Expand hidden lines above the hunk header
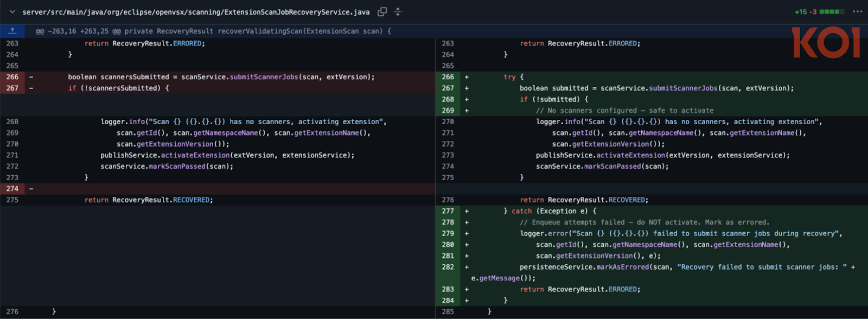Screen dimensions: 868x319 click(12, 31)
